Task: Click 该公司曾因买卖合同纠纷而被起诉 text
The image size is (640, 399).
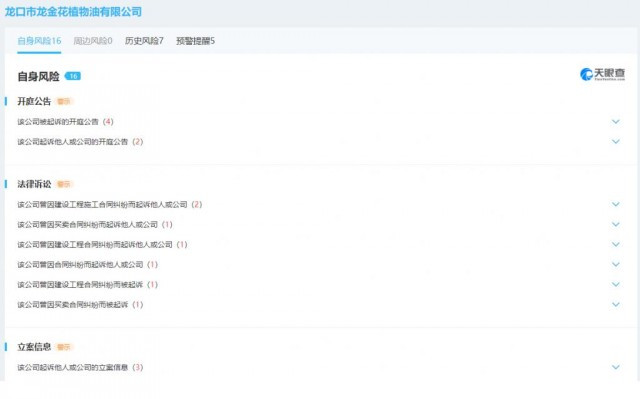Action: pyautogui.click(x=73, y=304)
